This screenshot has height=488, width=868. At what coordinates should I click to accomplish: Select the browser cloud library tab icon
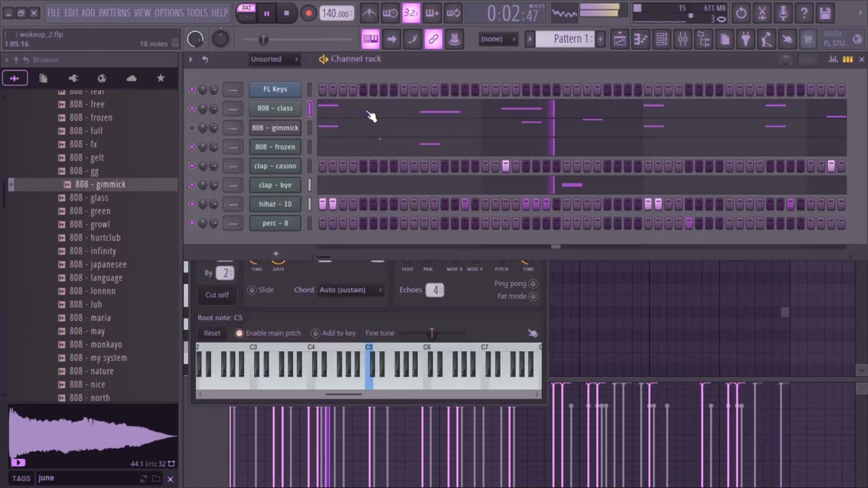click(x=132, y=78)
